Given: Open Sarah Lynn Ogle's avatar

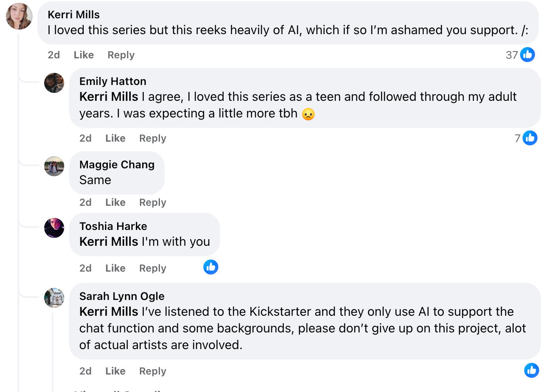Looking at the screenshot, I should [54, 298].
